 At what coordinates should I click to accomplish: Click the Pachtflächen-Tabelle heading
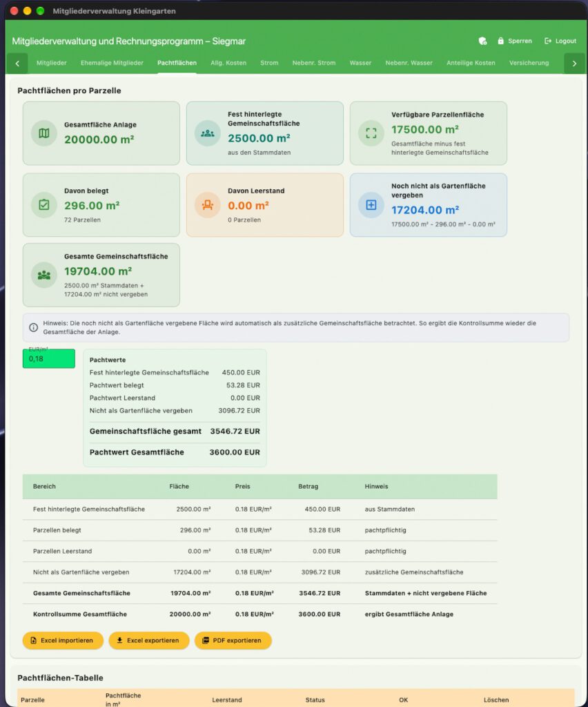point(60,678)
